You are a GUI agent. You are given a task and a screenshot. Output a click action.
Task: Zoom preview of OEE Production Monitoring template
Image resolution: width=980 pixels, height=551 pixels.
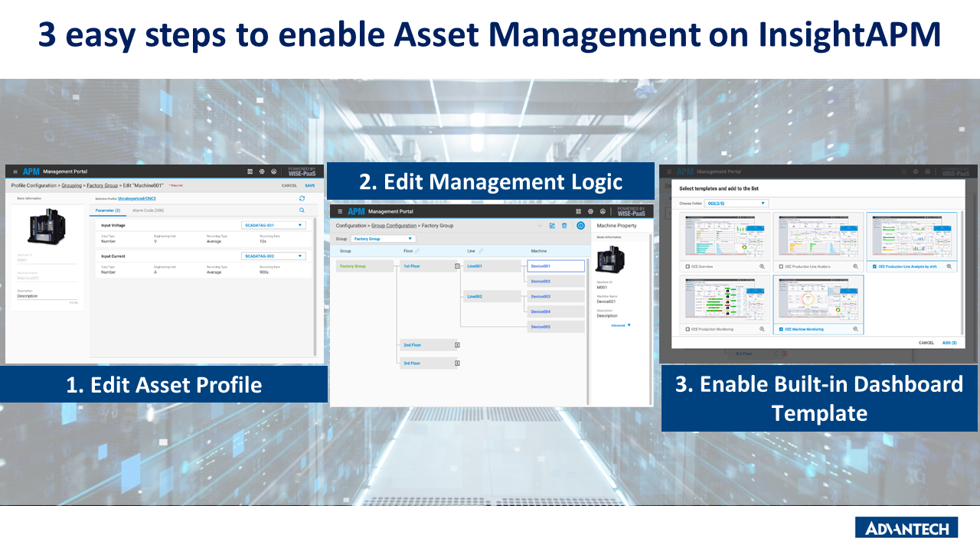tap(762, 329)
